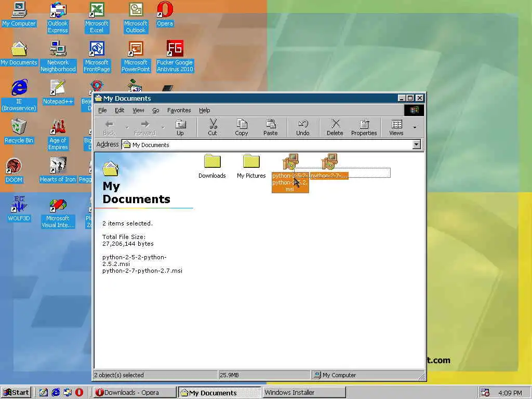Click the Views toolbar button
Viewport: 532px width, 399px height.
[396, 128]
